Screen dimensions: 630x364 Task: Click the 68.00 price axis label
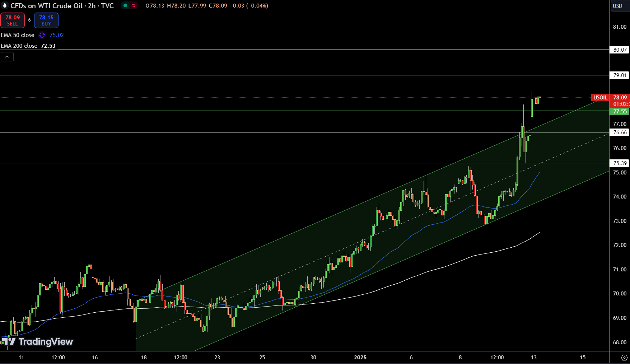(620, 342)
